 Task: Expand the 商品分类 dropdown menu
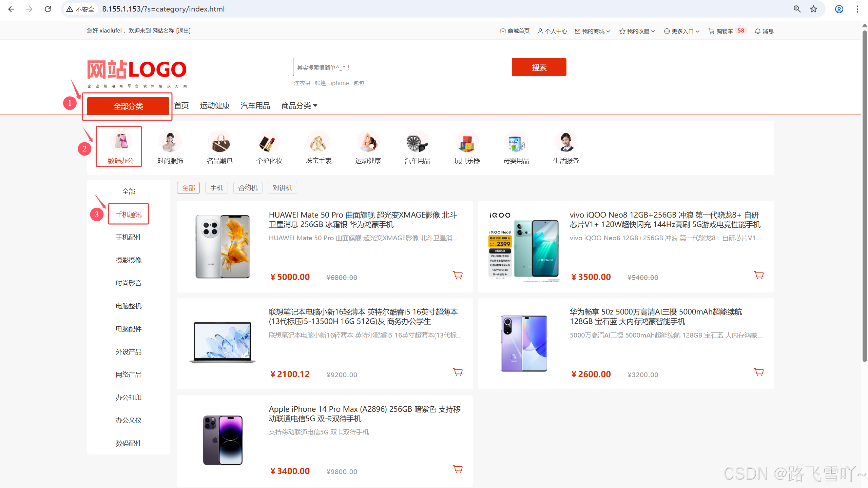[299, 106]
